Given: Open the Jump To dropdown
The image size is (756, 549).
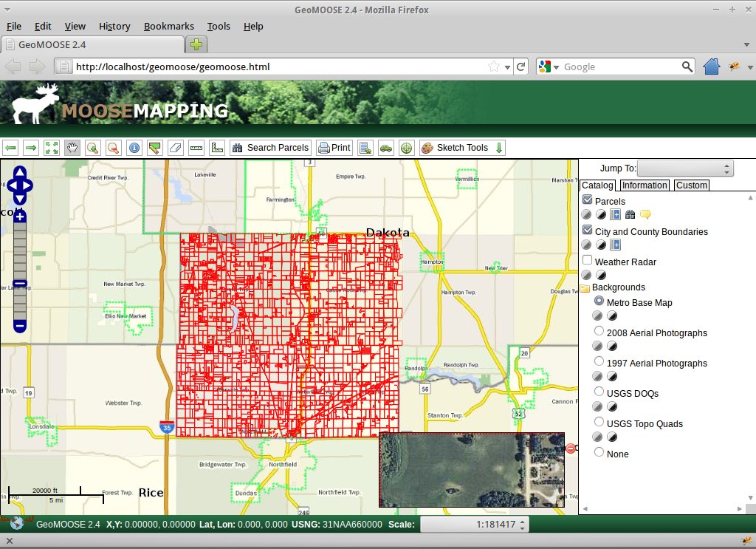Looking at the screenshot, I should pyautogui.click(x=685, y=168).
